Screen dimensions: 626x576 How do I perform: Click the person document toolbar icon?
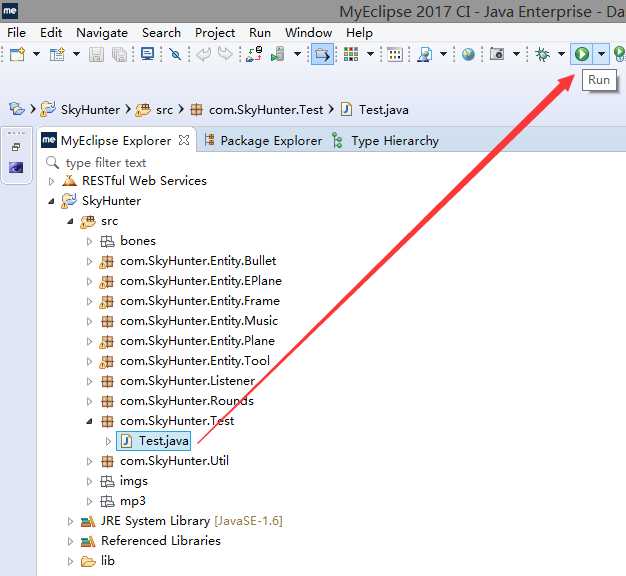click(424, 54)
